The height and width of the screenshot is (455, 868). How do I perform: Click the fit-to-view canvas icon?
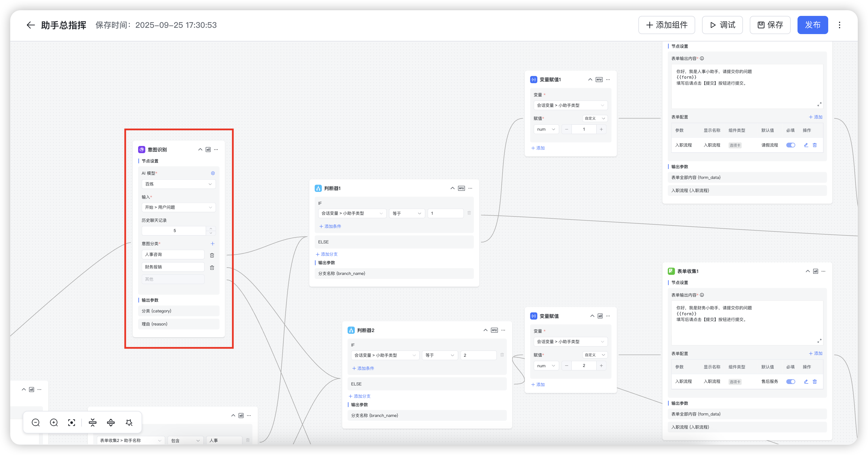(x=72, y=422)
